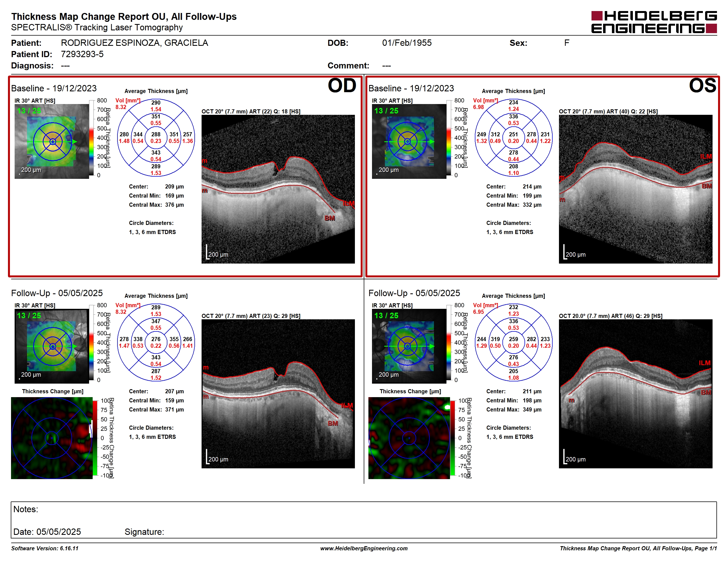728x563 pixels.
Task: Click center value 259 in OS follow-up ETDRS grid
Action: click(513, 339)
